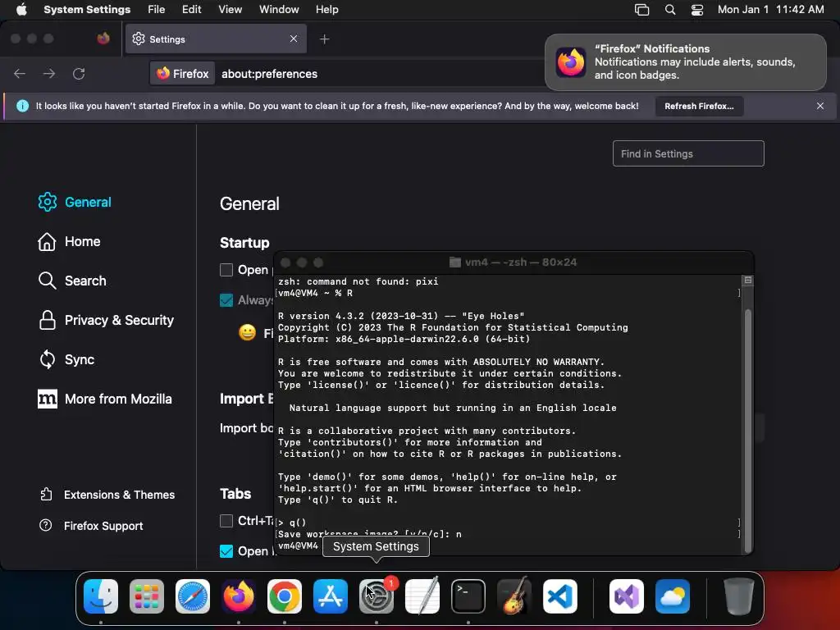
Task: Click the Terminal split-pane button
Action: pos(748,281)
